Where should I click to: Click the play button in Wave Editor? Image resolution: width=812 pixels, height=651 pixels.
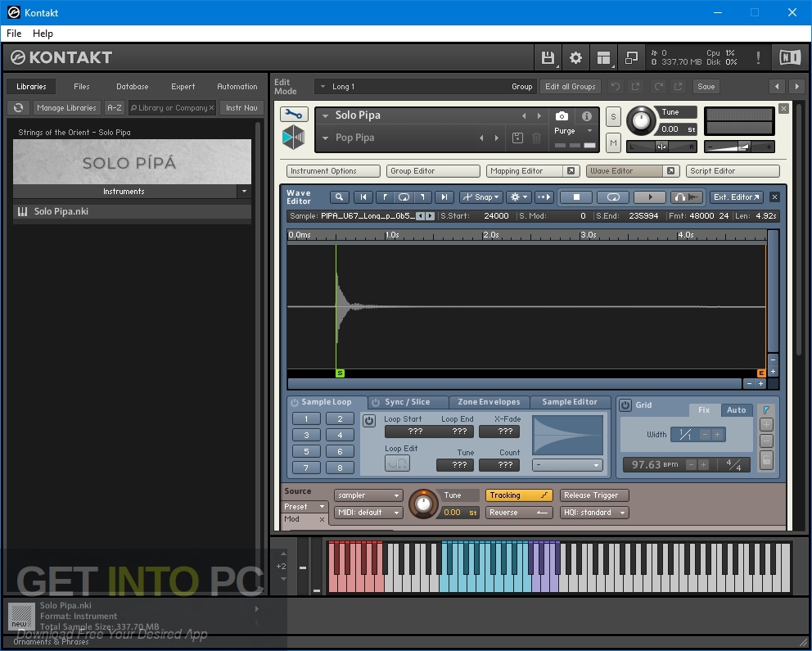pyautogui.click(x=651, y=197)
